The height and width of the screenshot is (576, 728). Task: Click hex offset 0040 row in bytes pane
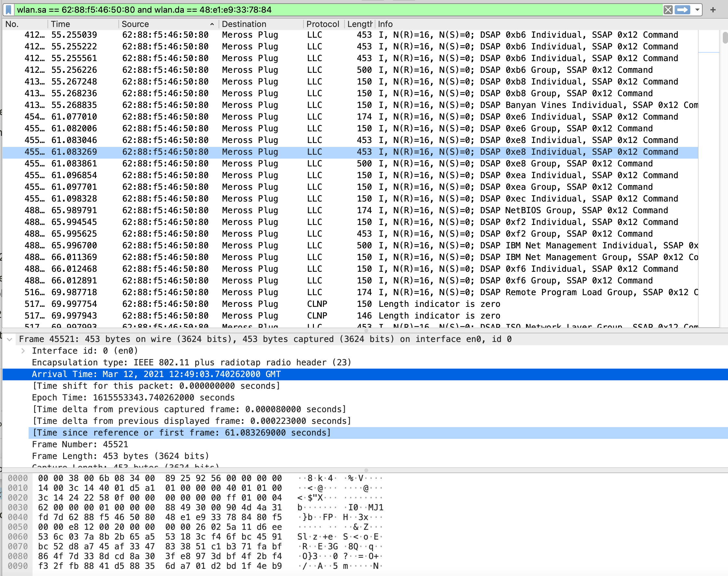18,517
